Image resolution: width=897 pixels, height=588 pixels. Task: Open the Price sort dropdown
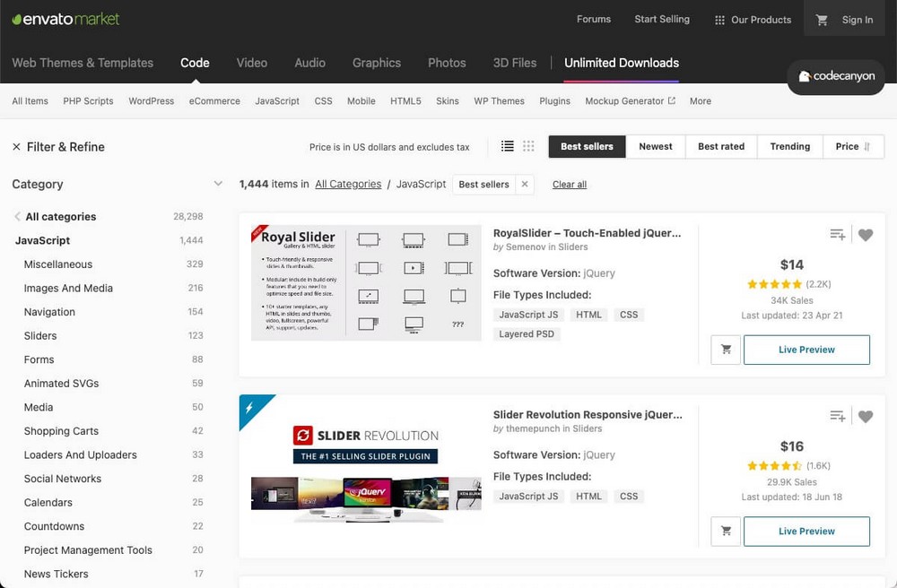tap(852, 146)
